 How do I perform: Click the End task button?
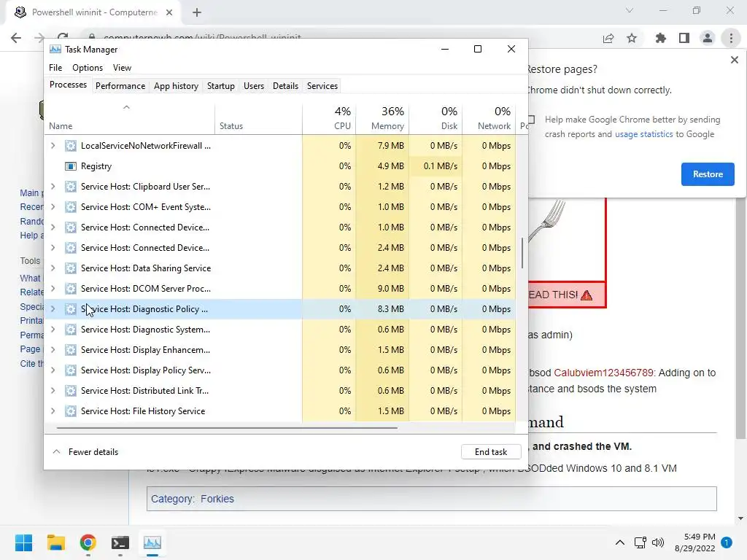(x=491, y=452)
